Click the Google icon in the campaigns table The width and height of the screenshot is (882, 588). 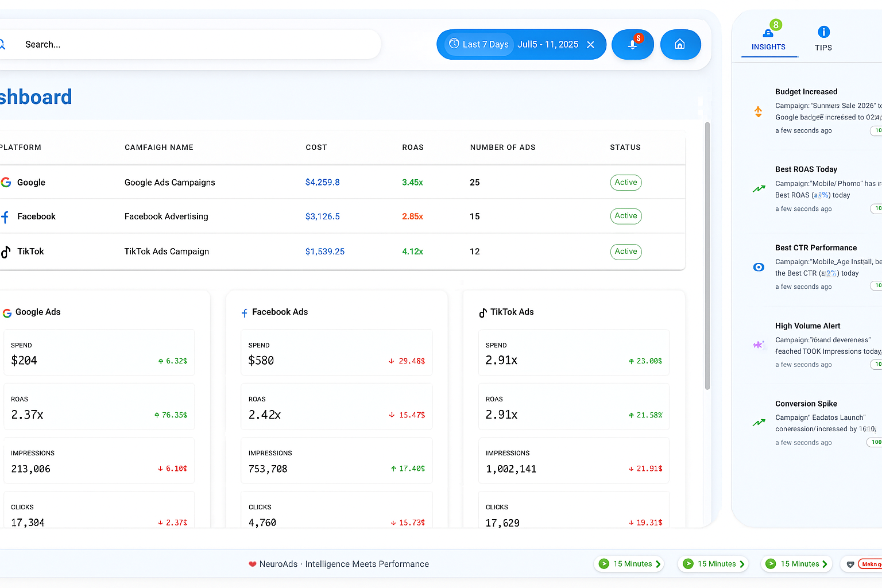pos(6,182)
